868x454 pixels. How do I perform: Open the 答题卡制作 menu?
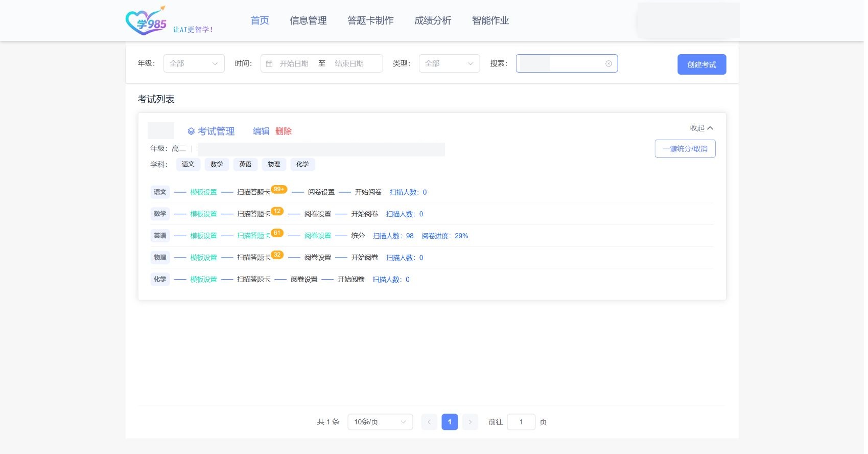coord(370,20)
